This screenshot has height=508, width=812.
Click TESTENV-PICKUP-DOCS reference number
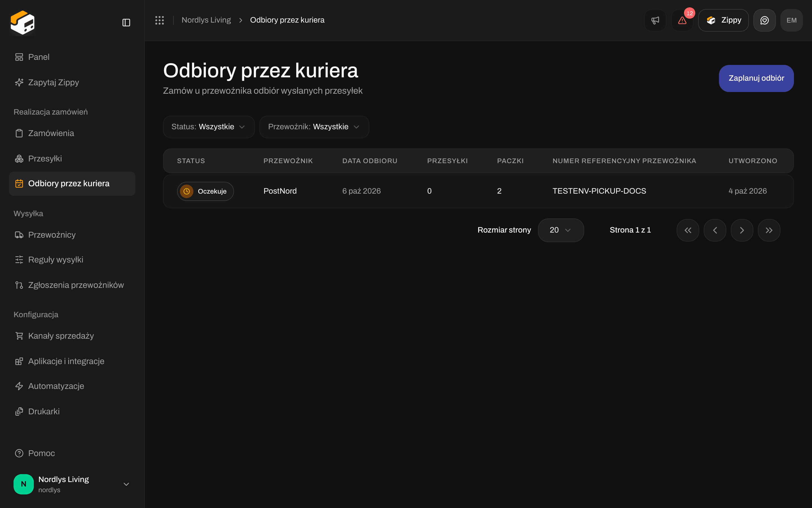click(x=599, y=191)
